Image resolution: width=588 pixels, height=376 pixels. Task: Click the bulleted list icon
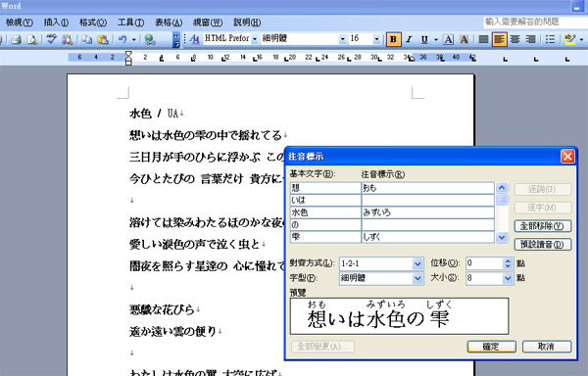(x=550, y=39)
